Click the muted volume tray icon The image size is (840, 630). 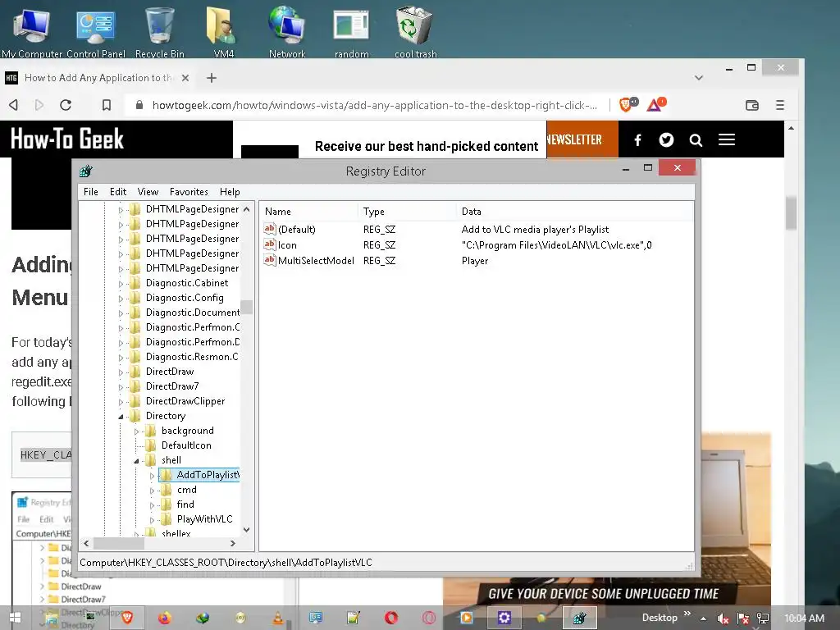click(724, 619)
